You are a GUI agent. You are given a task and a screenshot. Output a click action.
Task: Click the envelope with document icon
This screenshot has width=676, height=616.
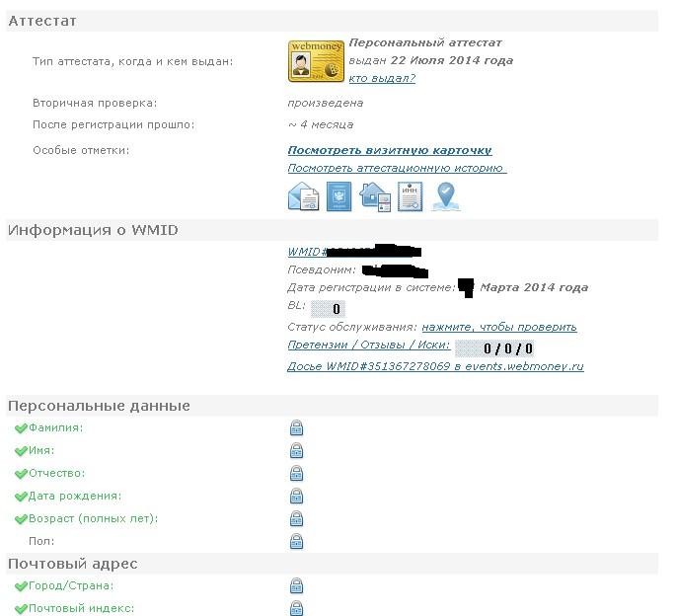point(304,196)
